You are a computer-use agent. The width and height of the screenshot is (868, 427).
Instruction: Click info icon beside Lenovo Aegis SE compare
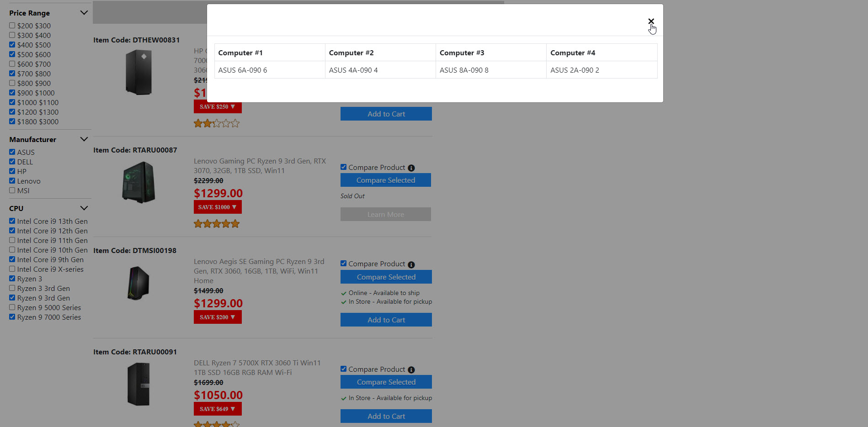pyautogui.click(x=411, y=265)
